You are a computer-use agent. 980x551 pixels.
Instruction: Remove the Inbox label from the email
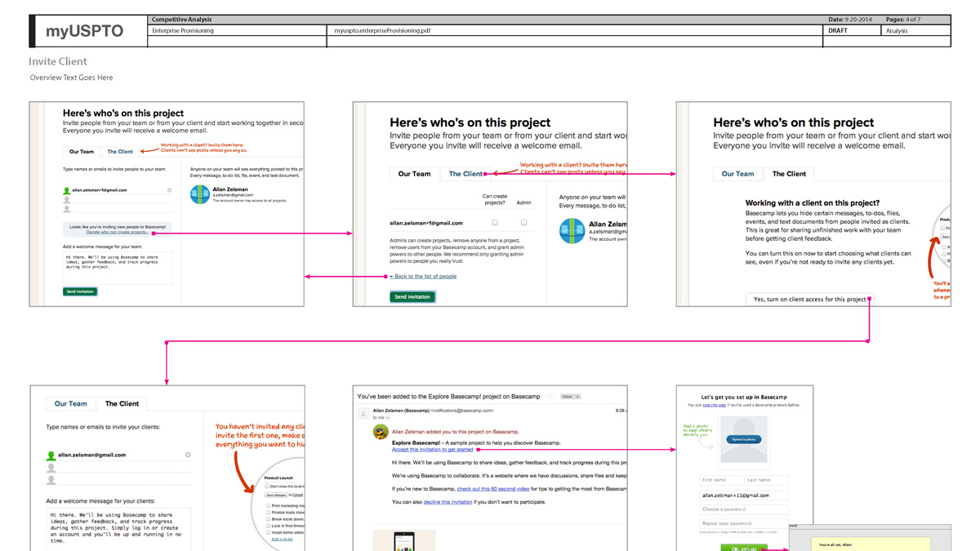[577, 397]
